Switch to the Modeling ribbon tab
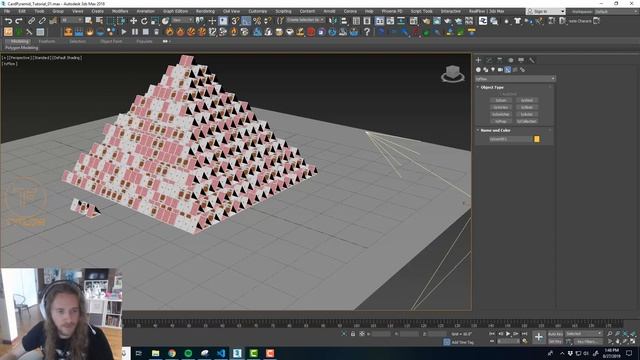Image resolution: width=640 pixels, height=360 pixels. pyautogui.click(x=19, y=41)
